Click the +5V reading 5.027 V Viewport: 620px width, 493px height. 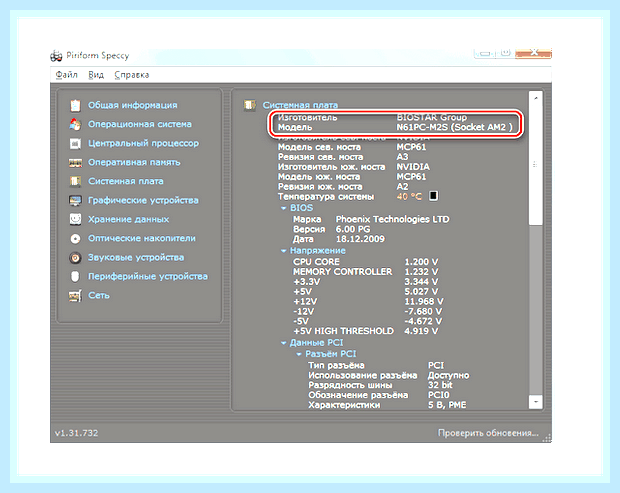[x=421, y=291]
